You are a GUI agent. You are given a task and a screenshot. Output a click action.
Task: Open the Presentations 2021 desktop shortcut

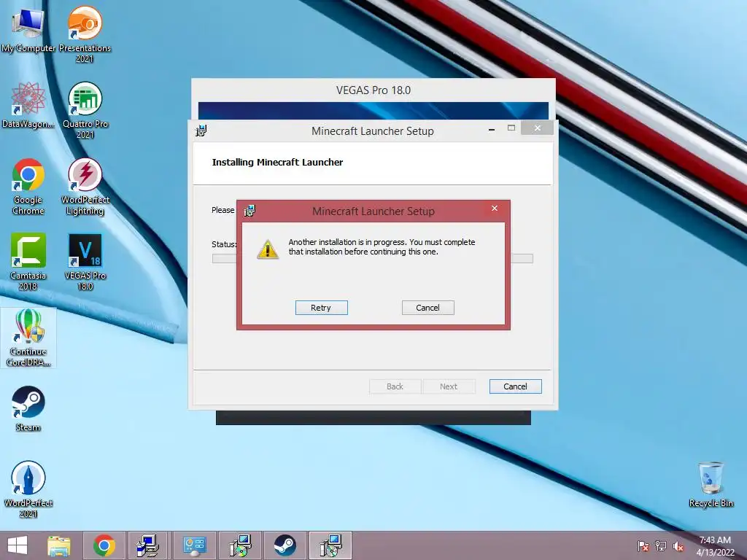pyautogui.click(x=85, y=34)
